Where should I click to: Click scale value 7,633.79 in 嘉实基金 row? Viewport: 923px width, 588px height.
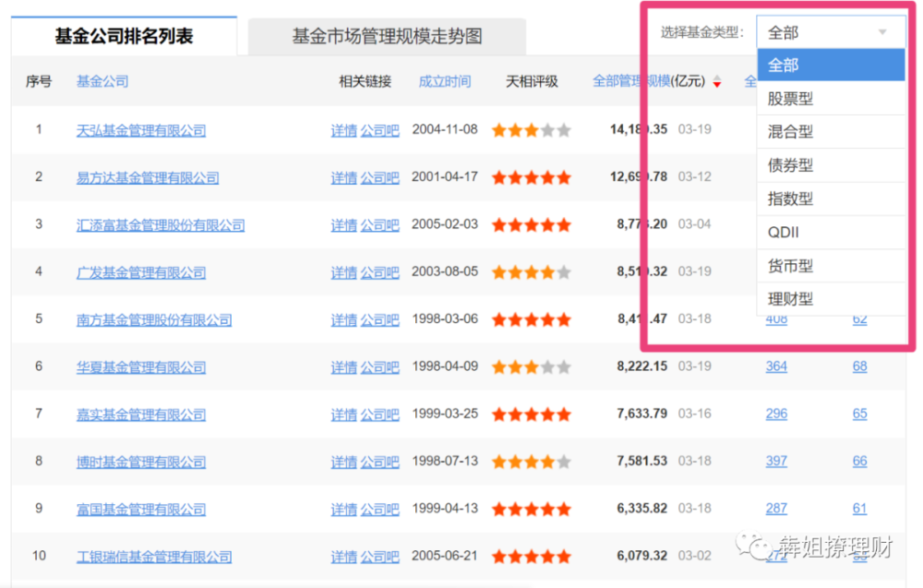pos(641,414)
